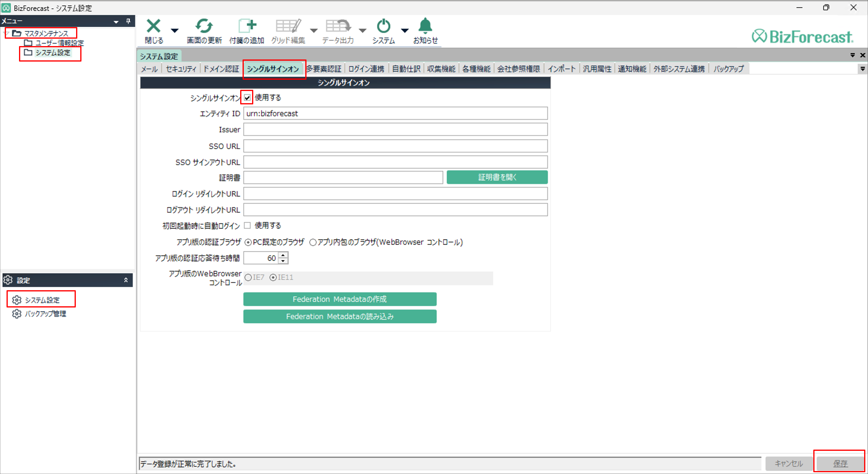Click the 証明書を開く button
Viewport: 868px width, 474px height.
497,177
